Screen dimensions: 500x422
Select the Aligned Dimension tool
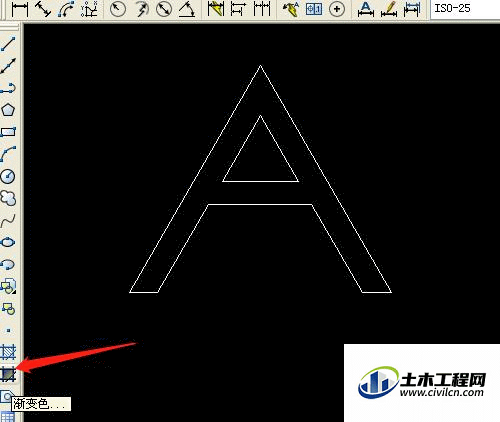point(43,9)
